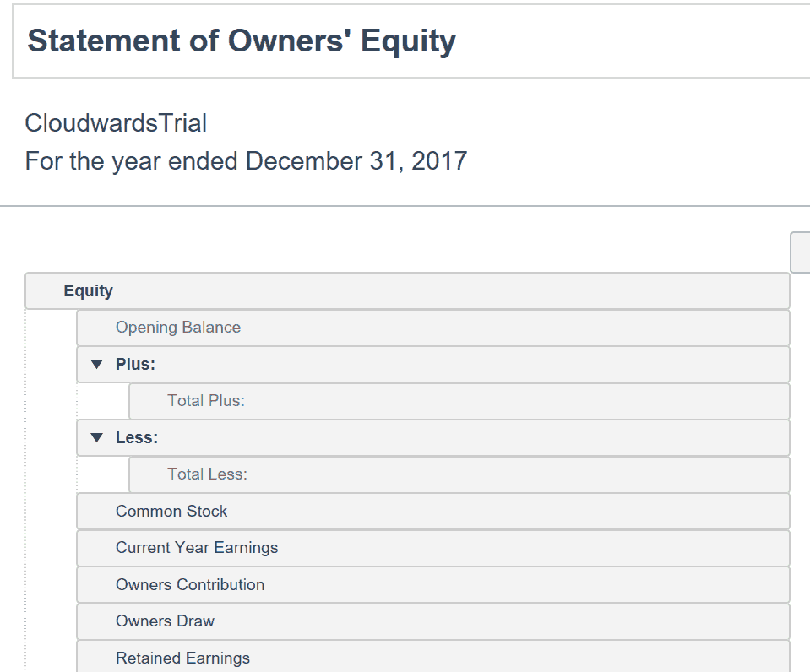This screenshot has width=810, height=672.
Task: Click the Owners Draw label text
Action: coord(166,621)
